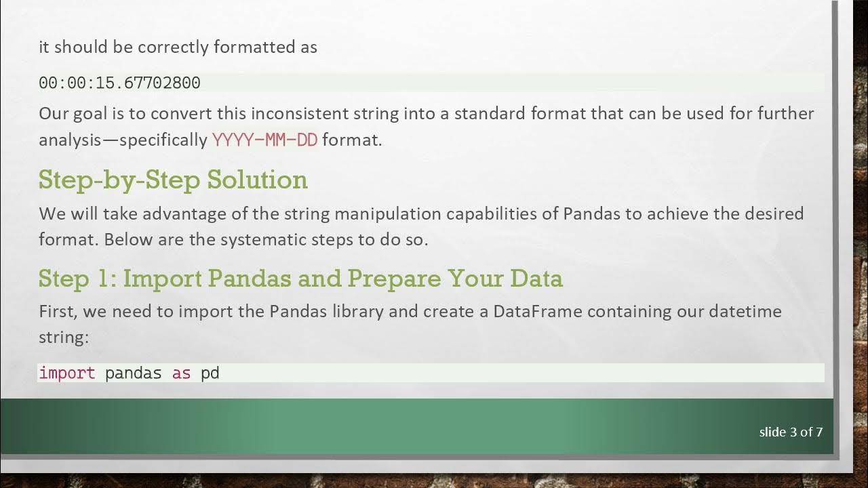The width and height of the screenshot is (868, 488).
Task: Click 'pd' alias in the code line
Action: click(210, 373)
